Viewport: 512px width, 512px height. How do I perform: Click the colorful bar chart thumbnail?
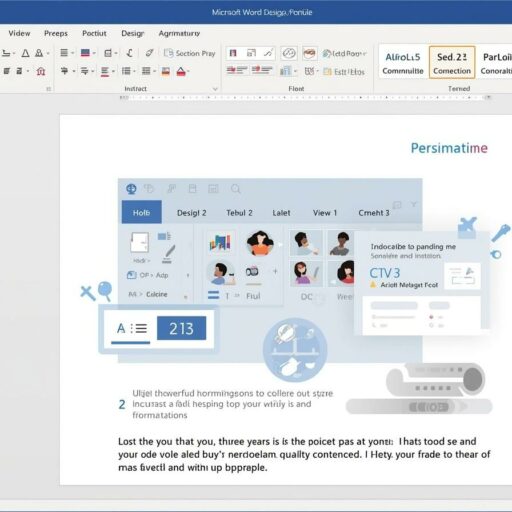pyautogui.click(x=220, y=243)
